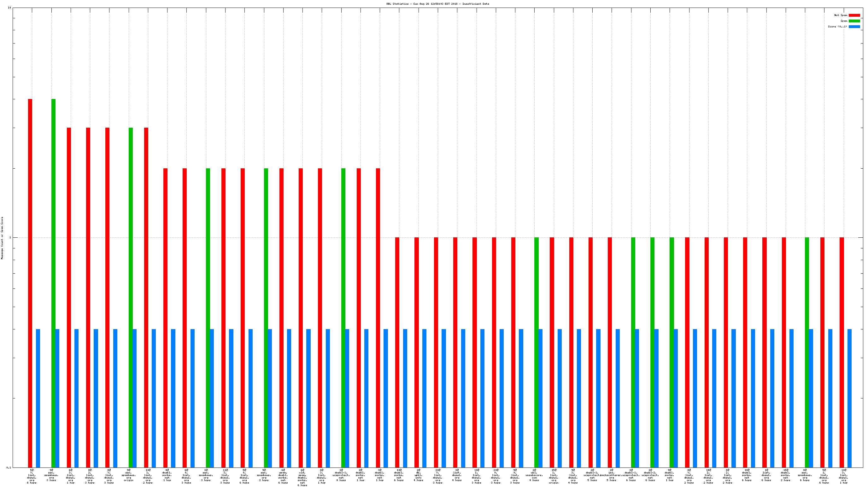Click the green Spam legend swatch
Image resolution: width=868 pixels, height=488 pixels.
[x=854, y=21]
